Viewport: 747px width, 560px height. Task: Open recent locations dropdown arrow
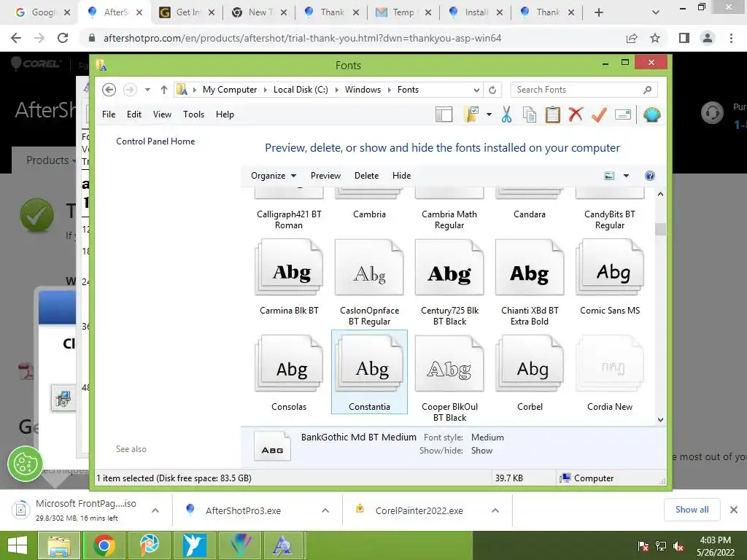[147, 90]
